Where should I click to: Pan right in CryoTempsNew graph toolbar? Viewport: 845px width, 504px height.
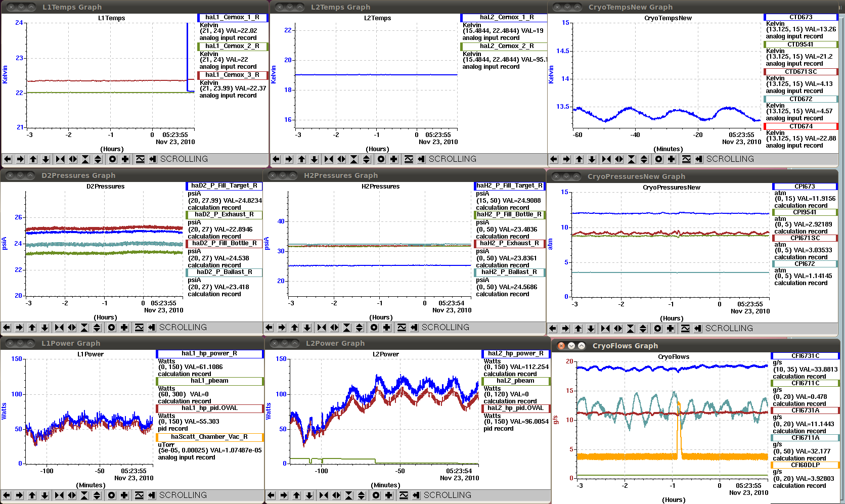(x=566, y=159)
